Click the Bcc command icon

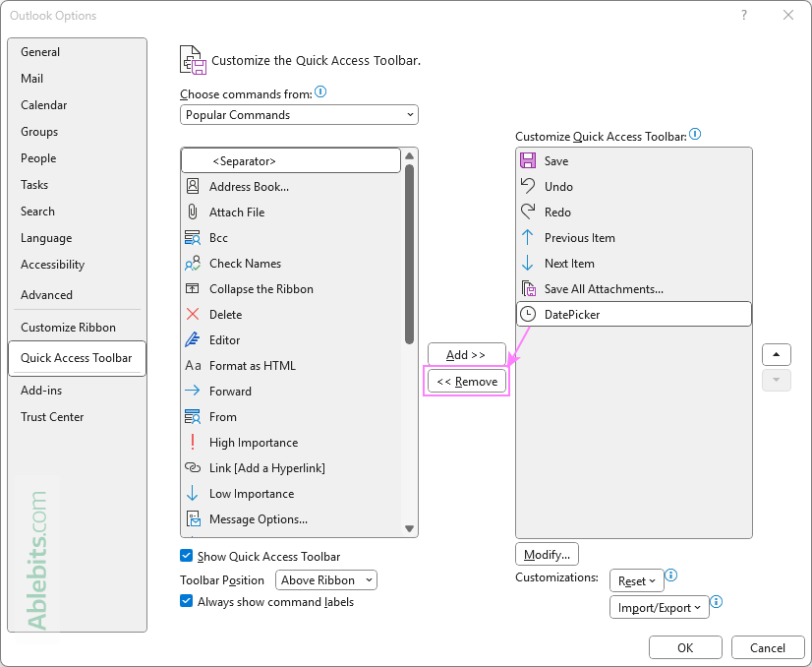[193, 237]
